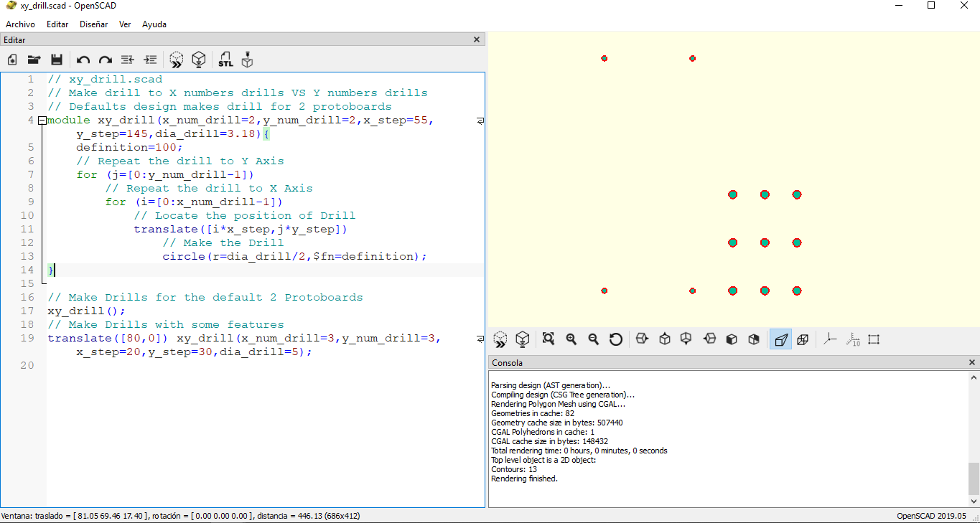Close the Editar editor panel
This screenshot has width=980, height=523.
click(x=477, y=40)
